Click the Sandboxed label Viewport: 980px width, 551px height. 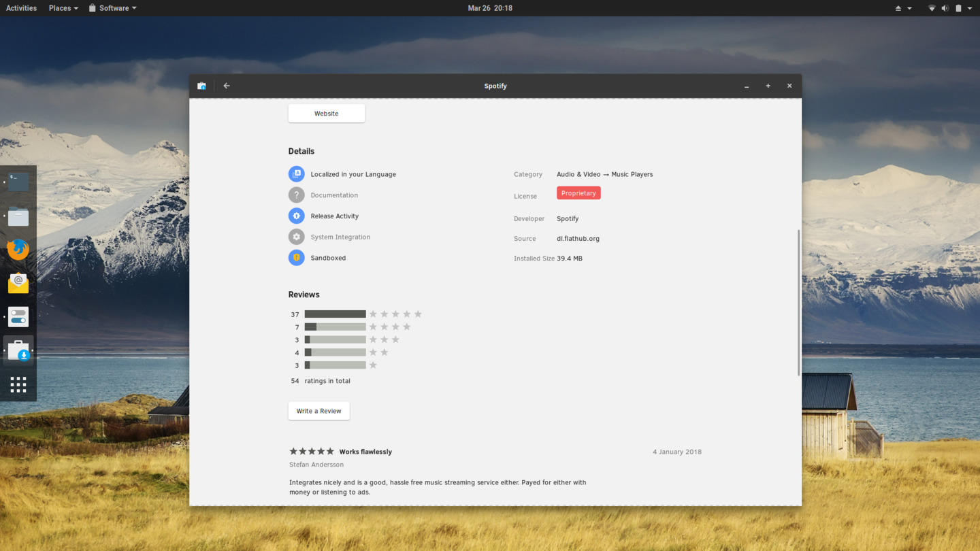click(328, 258)
